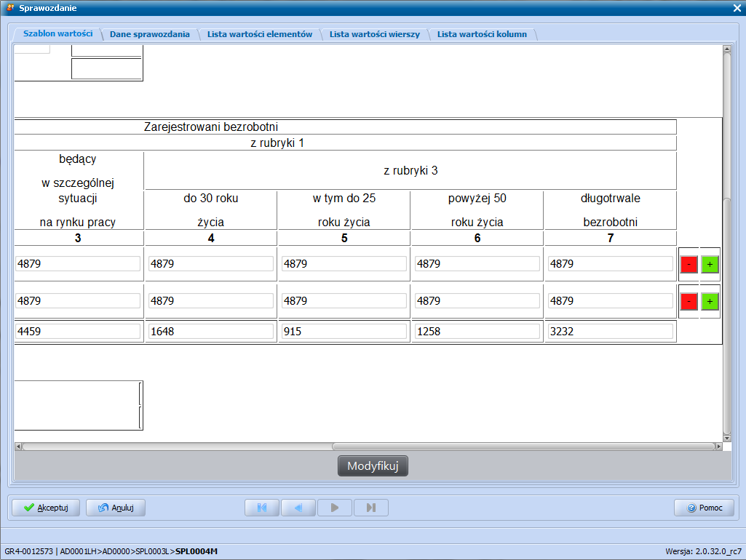The width and height of the screenshot is (746, 560).
Task: Go to first record navigation button
Action: tap(262, 508)
